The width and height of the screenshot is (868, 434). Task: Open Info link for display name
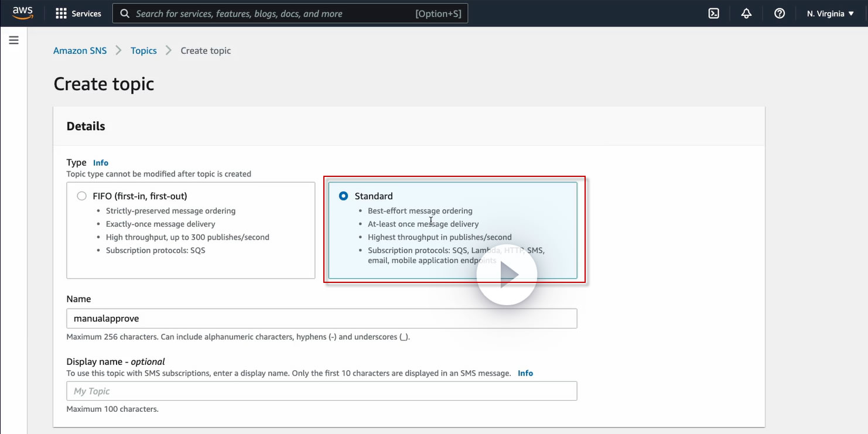point(525,373)
